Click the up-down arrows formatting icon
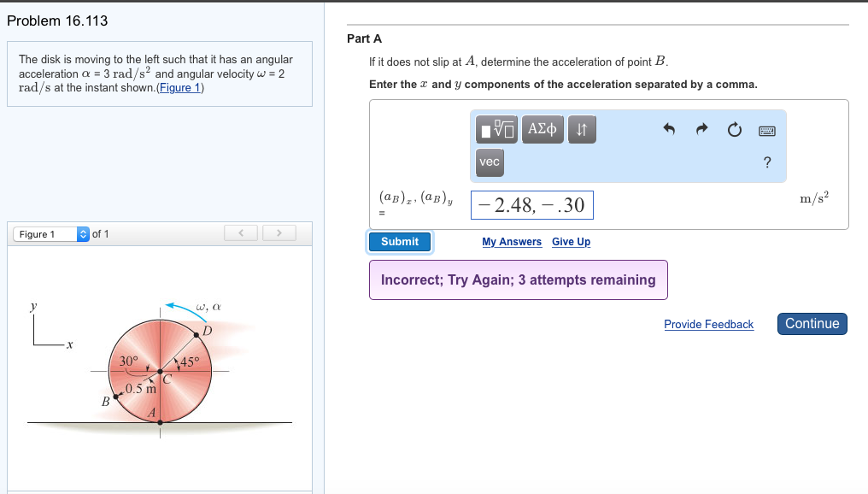 click(582, 129)
